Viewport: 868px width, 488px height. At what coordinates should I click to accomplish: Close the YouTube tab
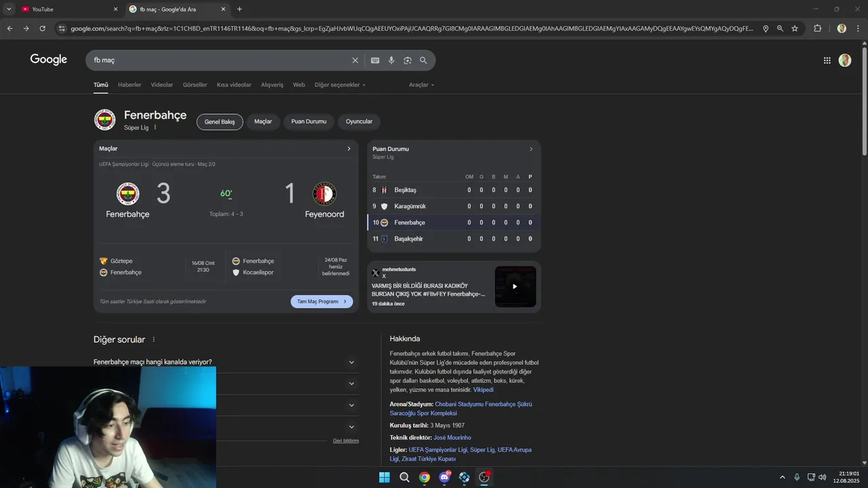click(115, 9)
